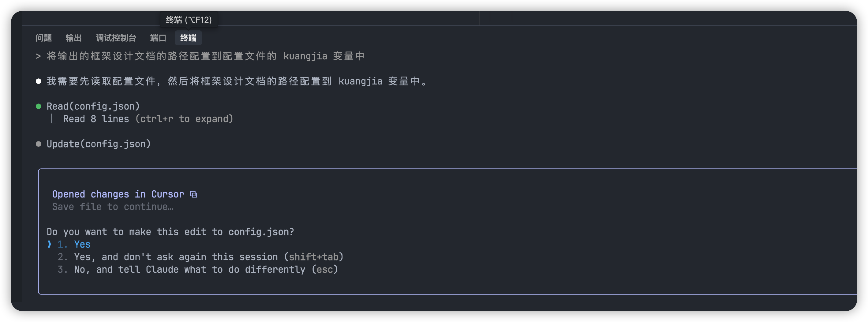Click the "终端 (⌥F12)" tooltip
The height and width of the screenshot is (322, 868).
click(x=189, y=20)
